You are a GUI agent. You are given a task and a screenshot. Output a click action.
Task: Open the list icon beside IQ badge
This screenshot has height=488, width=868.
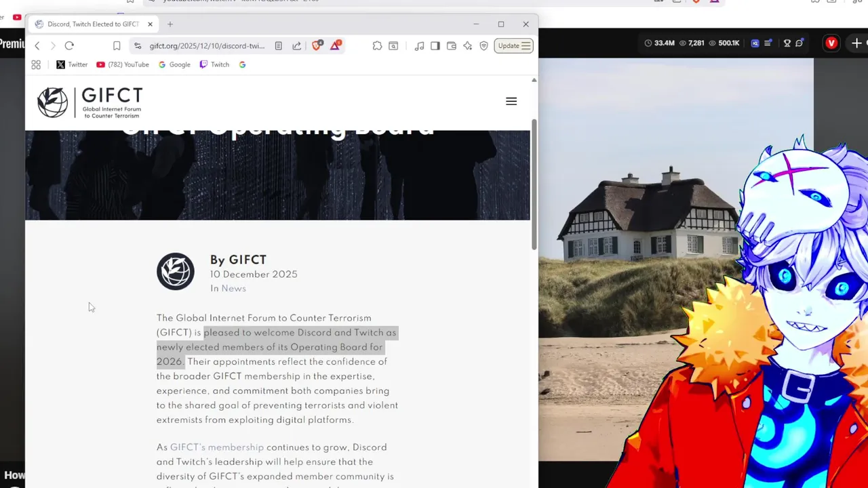coord(768,43)
